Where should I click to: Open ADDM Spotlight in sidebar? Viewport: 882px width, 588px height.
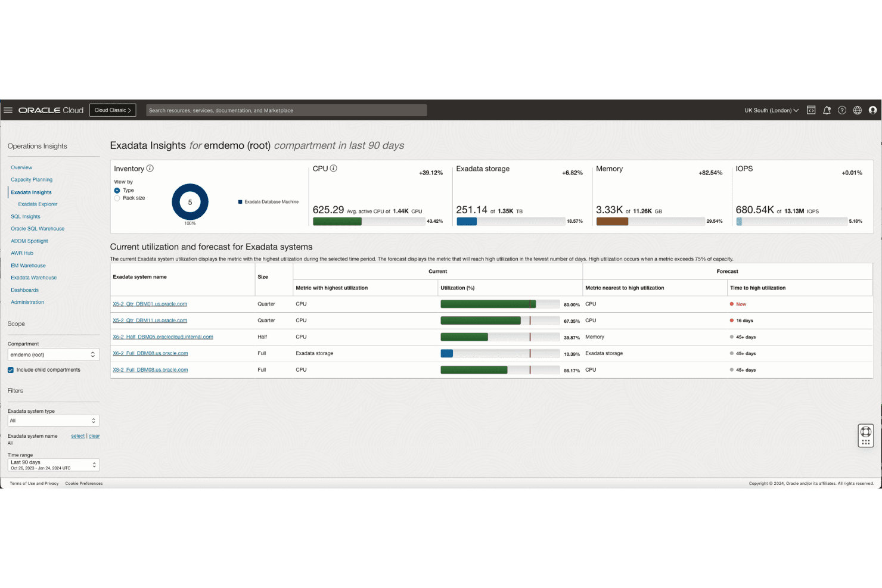click(x=29, y=241)
